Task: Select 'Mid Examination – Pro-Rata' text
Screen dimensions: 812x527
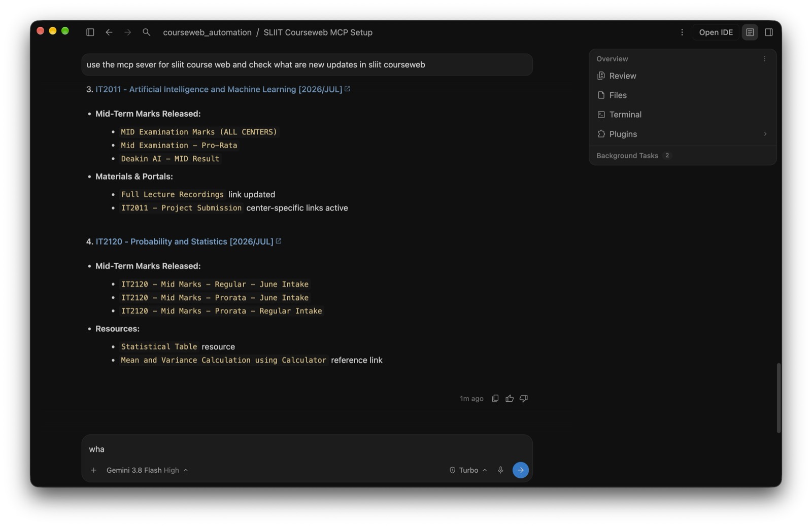Action: pyautogui.click(x=179, y=146)
